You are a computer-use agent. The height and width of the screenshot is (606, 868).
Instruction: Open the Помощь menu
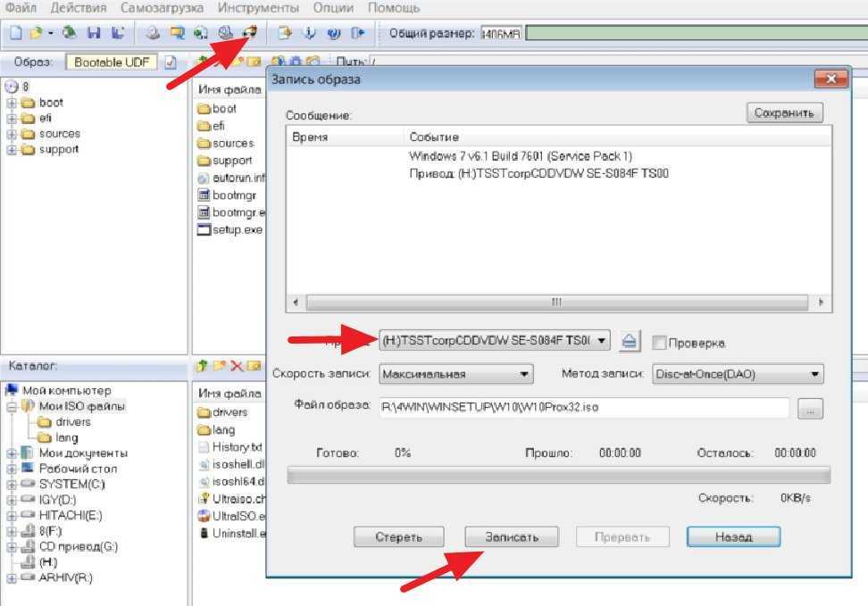[394, 8]
